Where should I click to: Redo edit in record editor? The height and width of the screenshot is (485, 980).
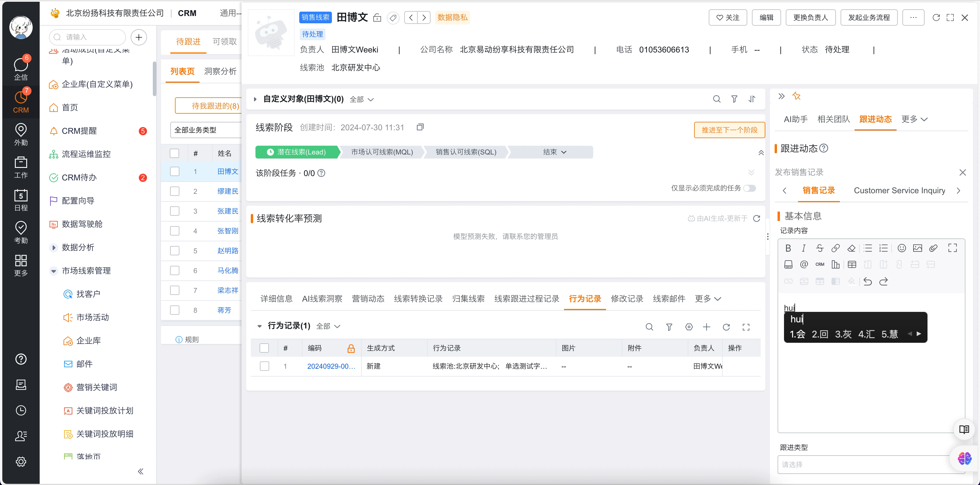883,281
